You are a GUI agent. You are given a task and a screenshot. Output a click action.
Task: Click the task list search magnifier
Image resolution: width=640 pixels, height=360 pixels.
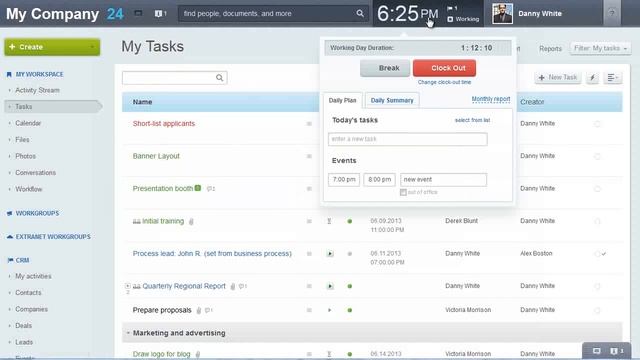point(220,78)
